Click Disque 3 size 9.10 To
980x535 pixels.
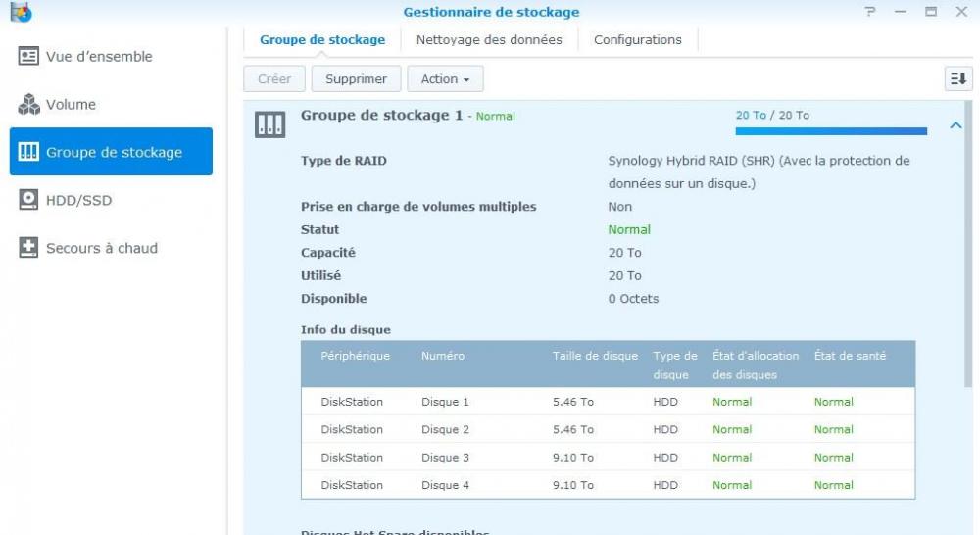point(573,458)
